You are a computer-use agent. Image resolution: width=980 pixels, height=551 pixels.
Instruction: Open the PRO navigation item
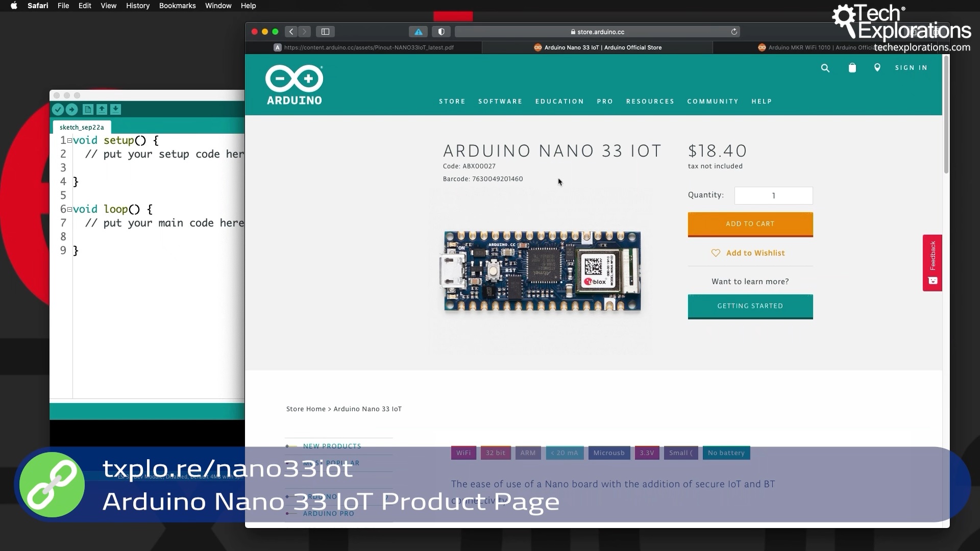[605, 101]
